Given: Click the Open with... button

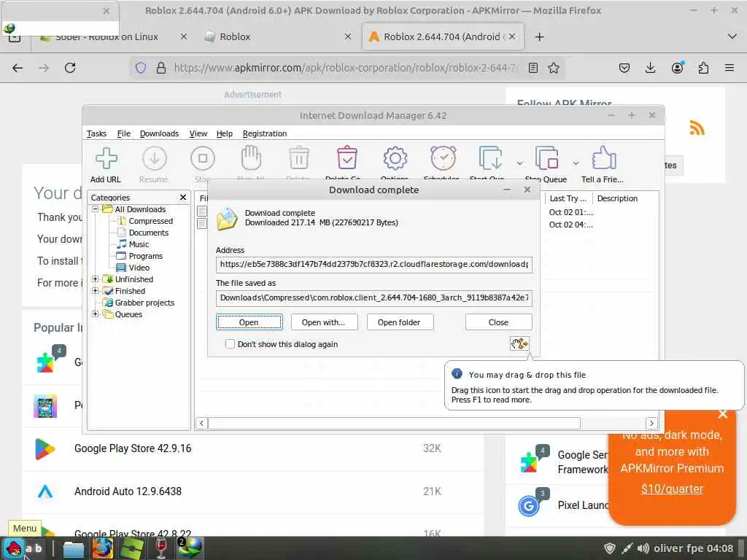Looking at the screenshot, I should point(324,322).
